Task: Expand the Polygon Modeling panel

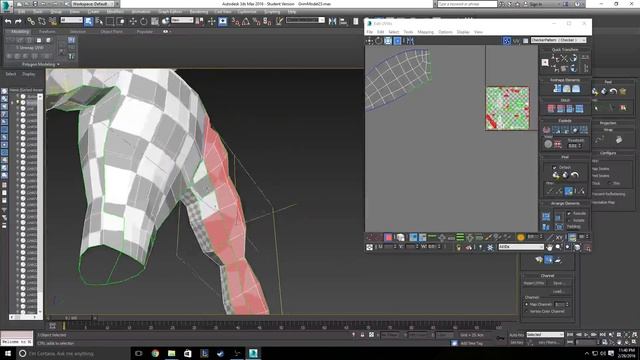Action: [40, 64]
